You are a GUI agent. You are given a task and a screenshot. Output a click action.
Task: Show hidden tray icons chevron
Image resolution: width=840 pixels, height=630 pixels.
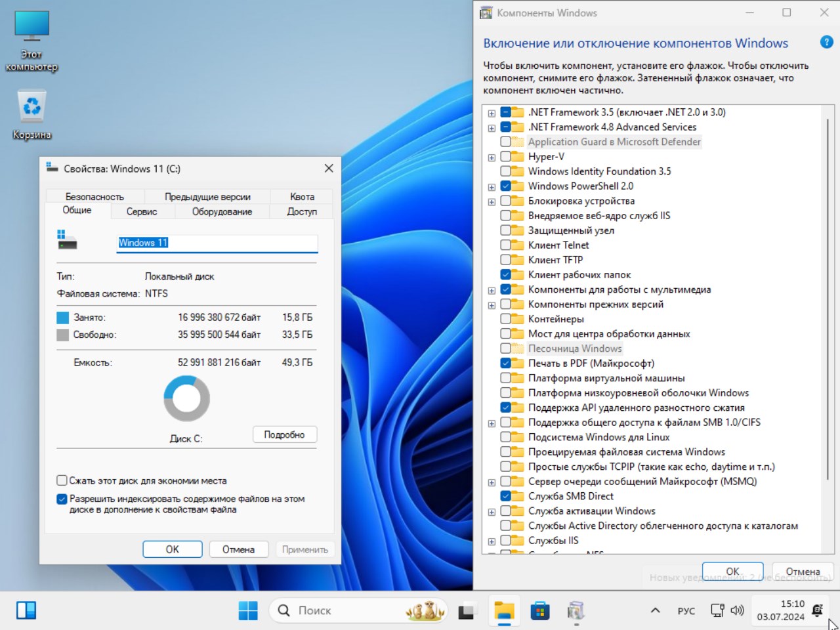[x=655, y=610]
